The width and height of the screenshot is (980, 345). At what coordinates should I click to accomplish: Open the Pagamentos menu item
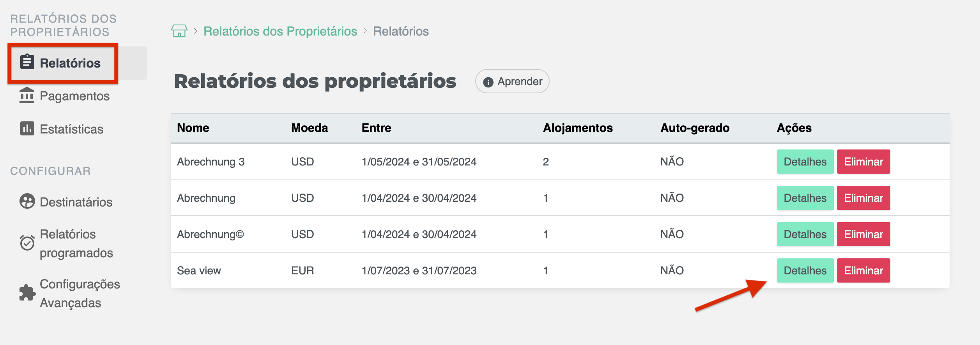point(74,96)
